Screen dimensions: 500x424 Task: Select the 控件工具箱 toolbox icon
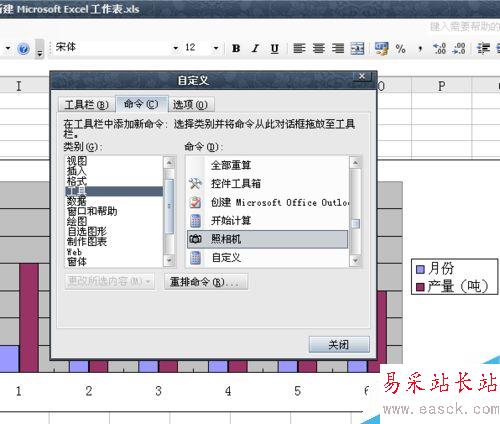[195, 183]
